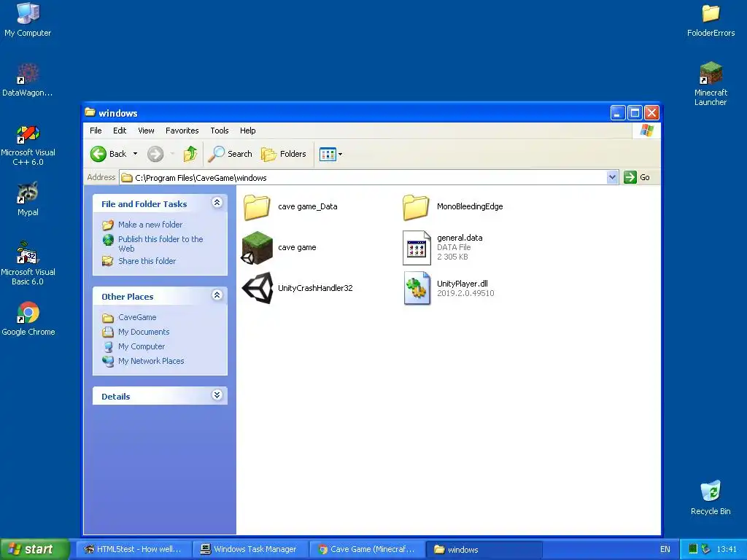This screenshot has height=560, width=747.
Task: Click the EN language indicator
Action: (x=665, y=550)
